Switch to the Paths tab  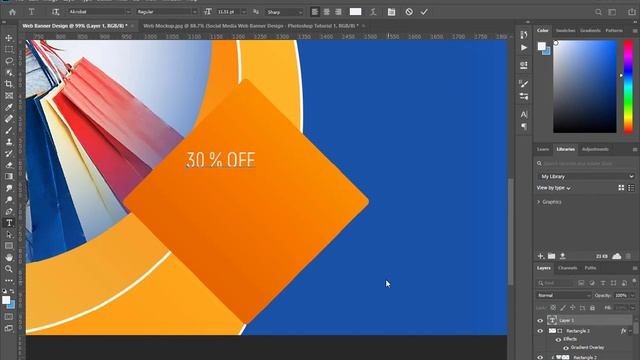pyautogui.click(x=590, y=268)
